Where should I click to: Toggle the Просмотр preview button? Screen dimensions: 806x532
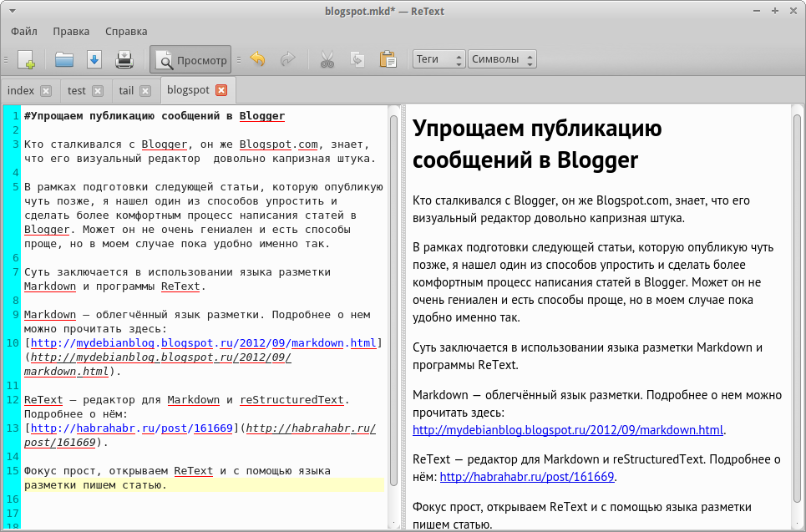(x=190, y=59)
